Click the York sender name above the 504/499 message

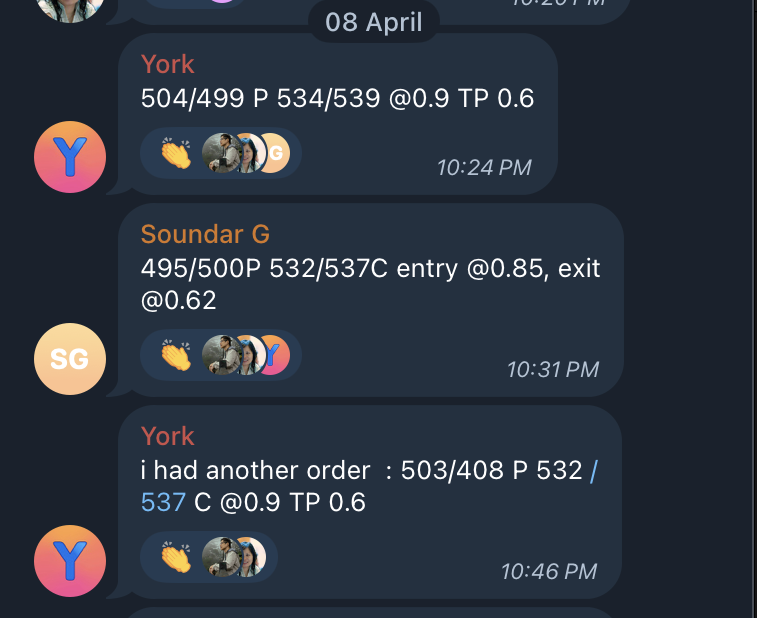(167, 64)
